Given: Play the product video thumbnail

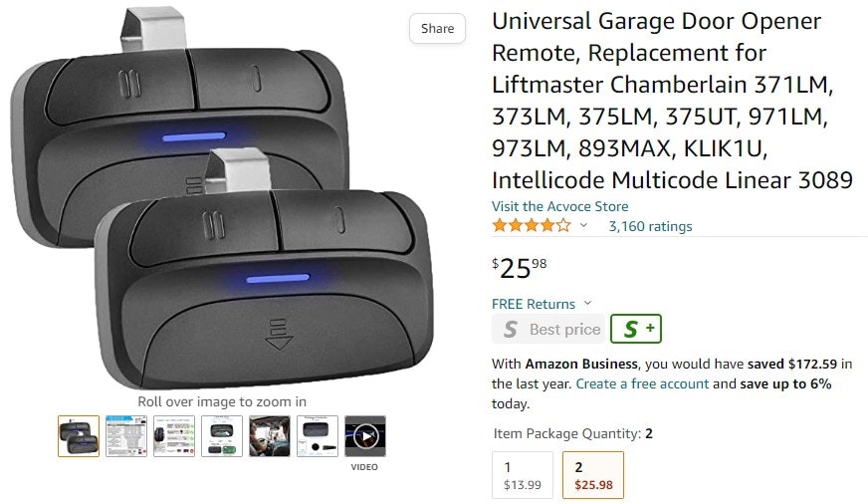Looking at the screenshot, I should click(365, 436).
